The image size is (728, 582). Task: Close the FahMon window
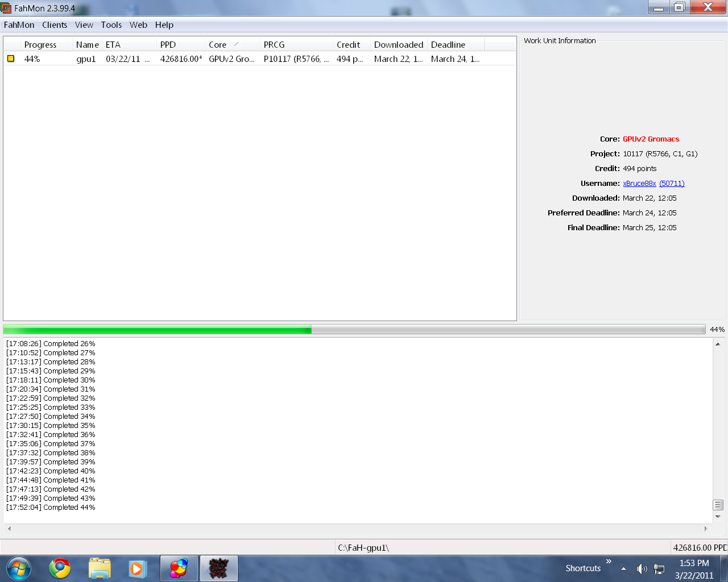coord(708,7)
